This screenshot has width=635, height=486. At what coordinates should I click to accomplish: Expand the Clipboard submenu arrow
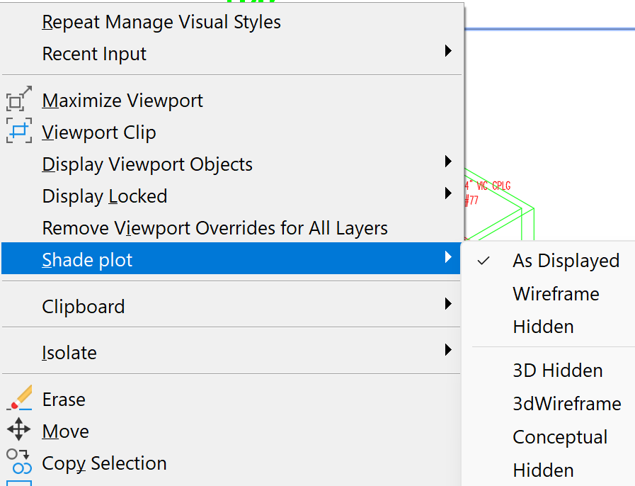click(448, 304)
